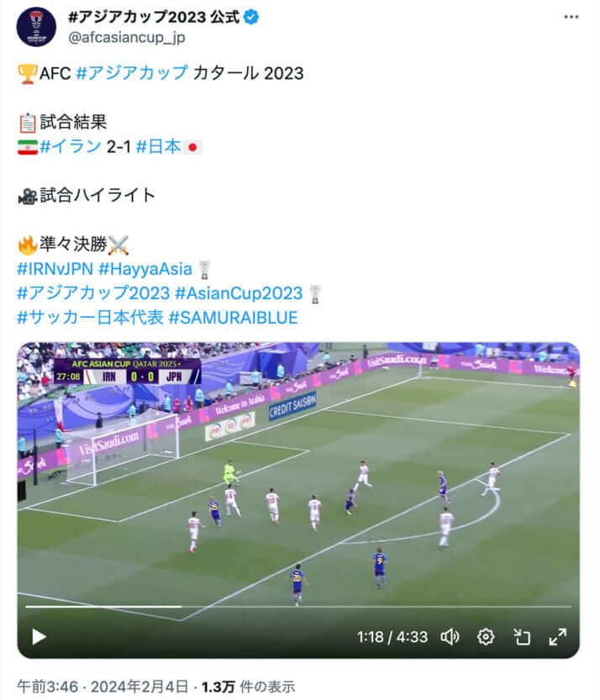The height and width of the screenshot is (700, 600).
Task: Toggle picture-in-picture mode icon
Action: coord(521,637)
